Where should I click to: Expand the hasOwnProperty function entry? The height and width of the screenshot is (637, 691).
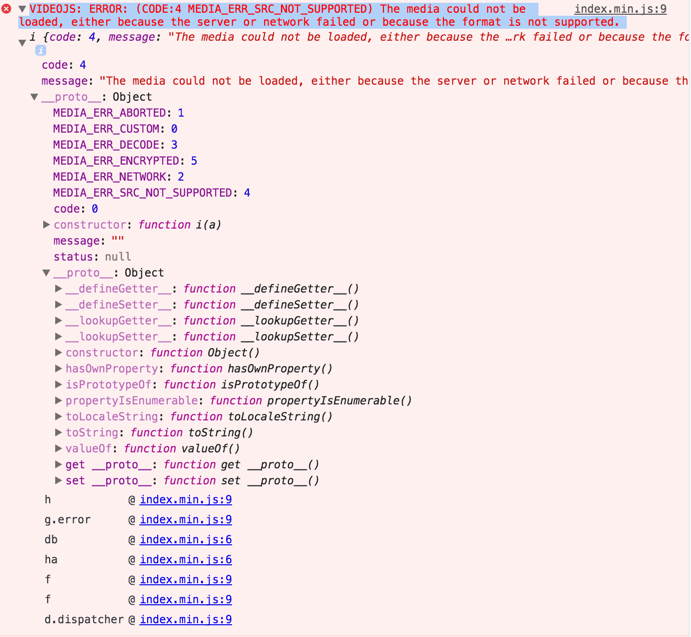(x=58, y=369)
